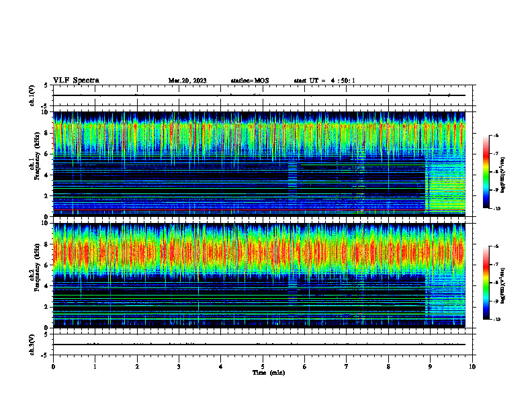532x411 pixels.
Task: Click the "-6" label on ch.1 color bar
Action: [x=496, y=135]
